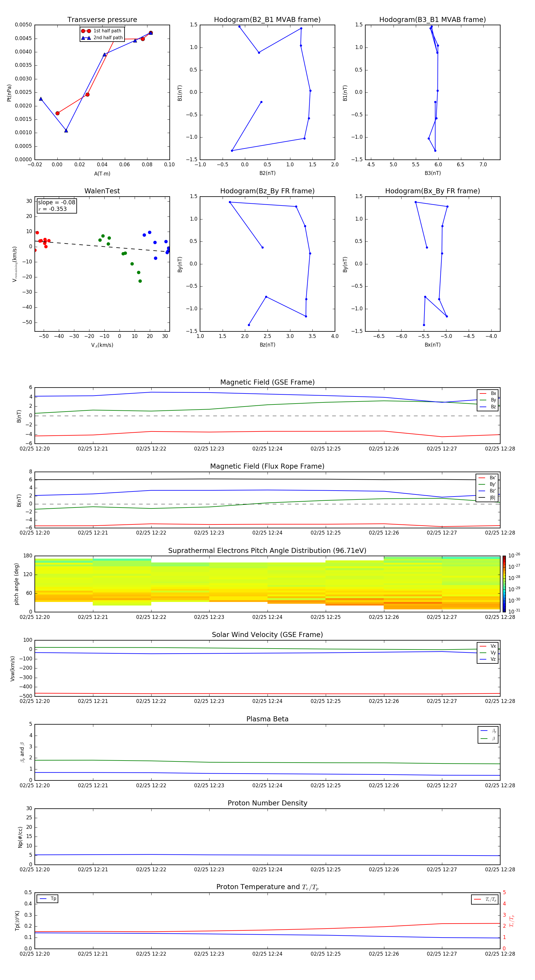Screen dimensions: 535x980
Task: Click 'Bz(nT)' x-axis label
Action: (267, 345)
